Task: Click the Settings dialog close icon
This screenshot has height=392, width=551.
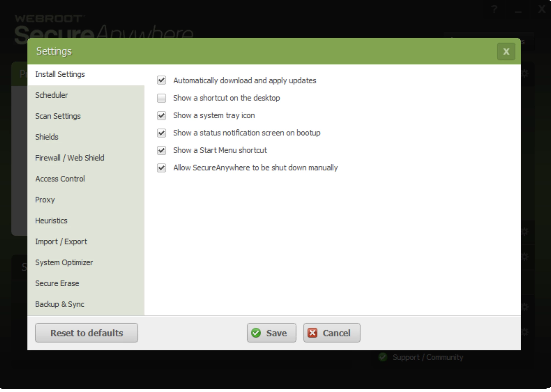Action: tap(506, 50)
